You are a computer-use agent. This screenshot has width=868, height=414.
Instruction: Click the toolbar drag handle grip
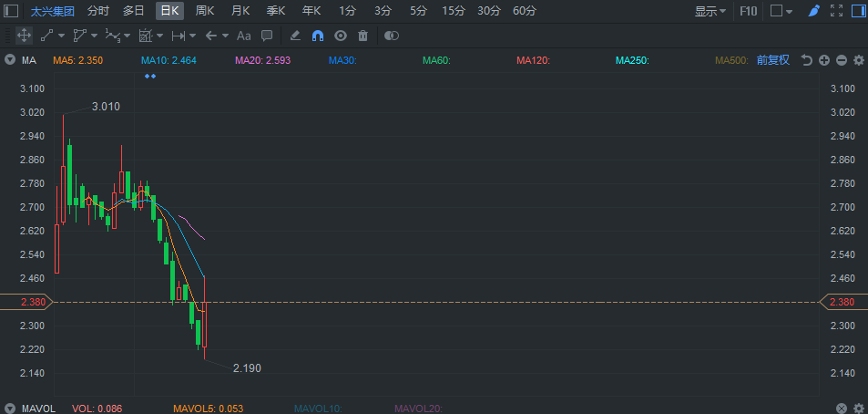[7, 36]
